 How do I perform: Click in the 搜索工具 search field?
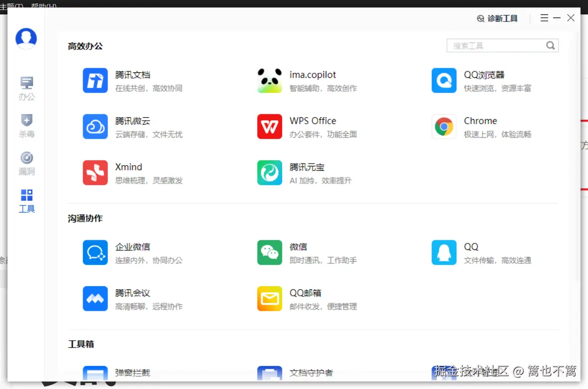502,45
